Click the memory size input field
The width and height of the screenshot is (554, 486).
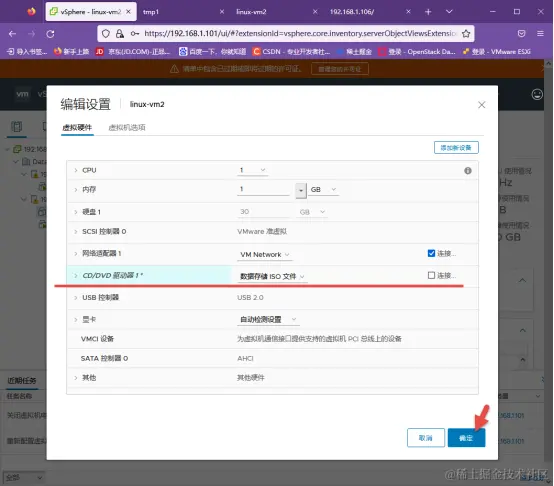click(x=263, y=189)
